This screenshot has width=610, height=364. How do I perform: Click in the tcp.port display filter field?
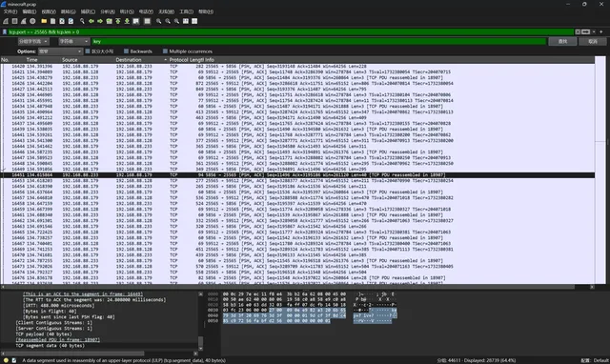coord(290,31)
